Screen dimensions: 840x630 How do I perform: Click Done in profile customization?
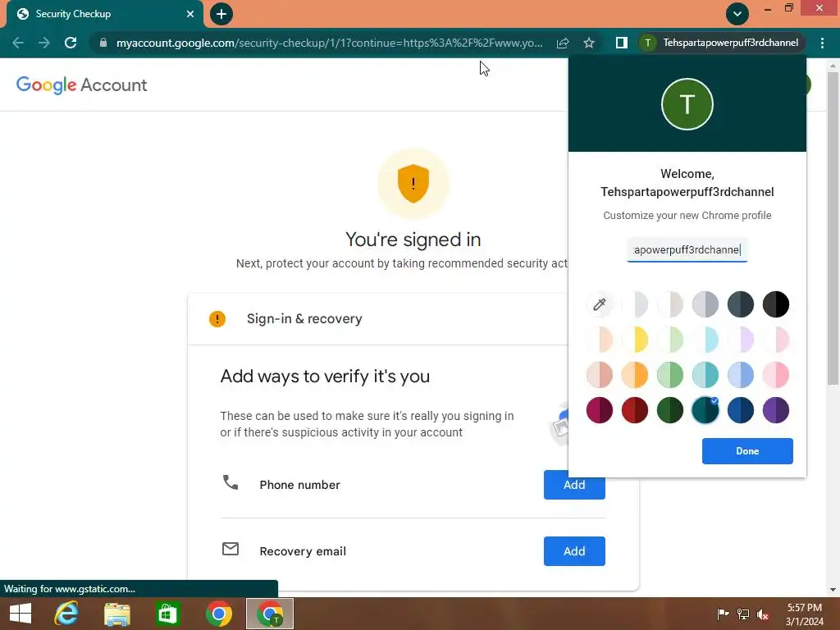747,451
